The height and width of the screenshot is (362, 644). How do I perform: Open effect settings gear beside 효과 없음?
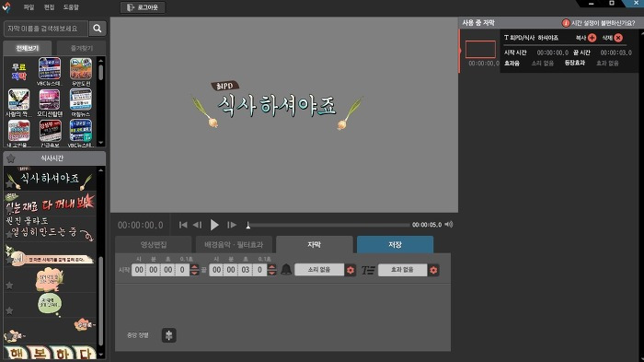click(433, 270)
